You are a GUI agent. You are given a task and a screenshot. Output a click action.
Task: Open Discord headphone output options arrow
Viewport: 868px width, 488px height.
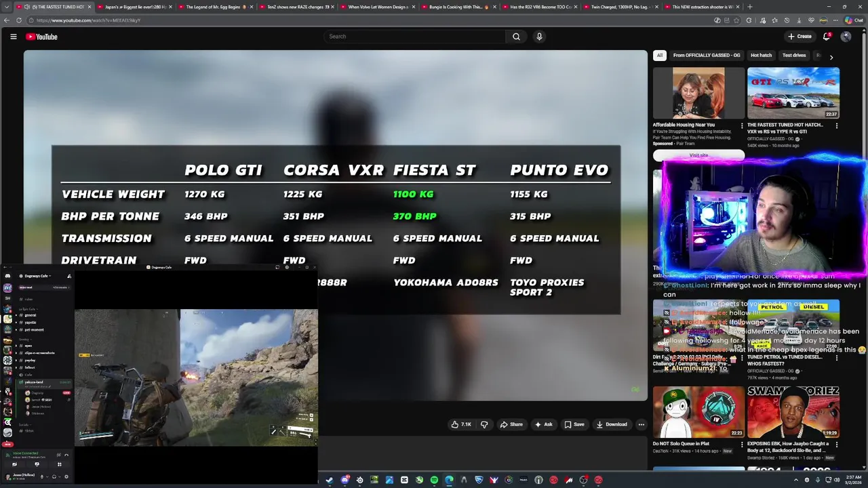click(59, 476)
